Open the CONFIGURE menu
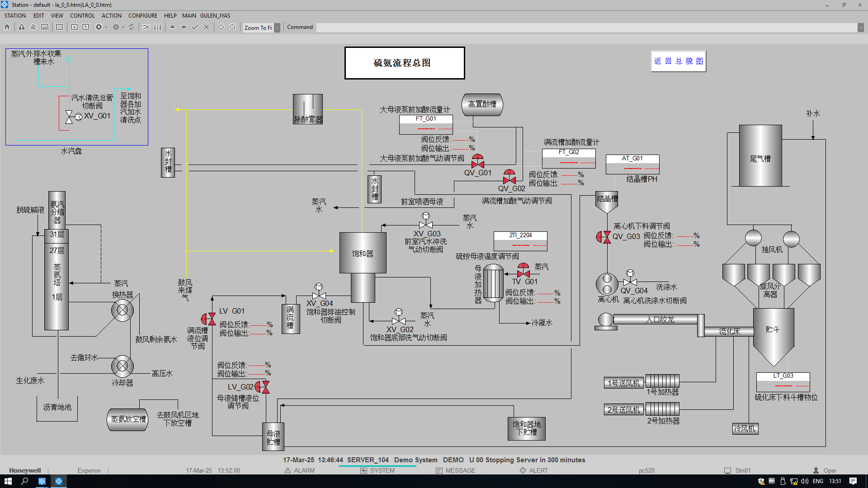The image size is (868, 488). pos(143,15)
